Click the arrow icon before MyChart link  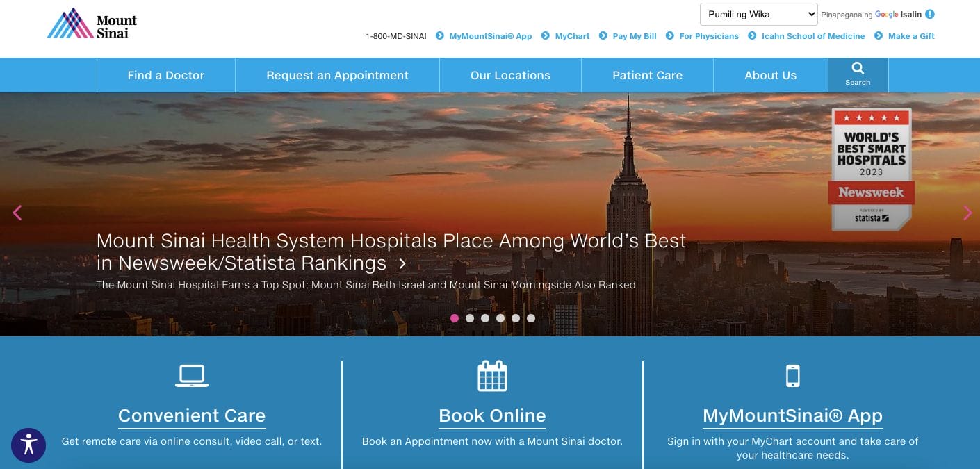pyautogui.click(x=546, y=35)
